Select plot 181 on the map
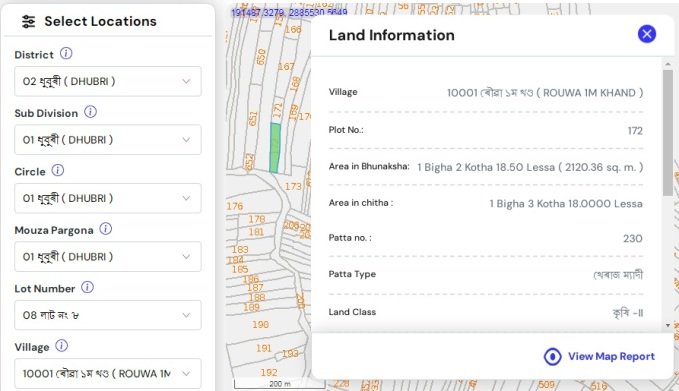The image size is (679, 391). pos(256,232)
